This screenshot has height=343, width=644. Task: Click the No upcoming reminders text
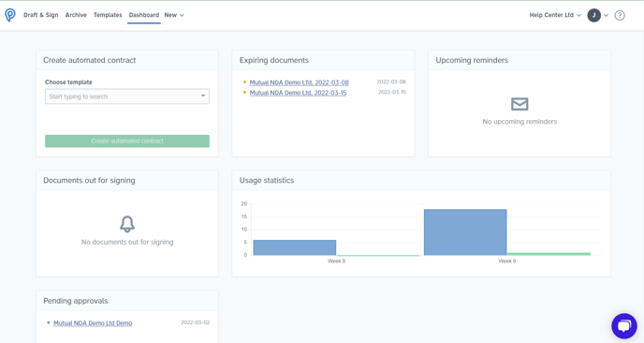click(520, 122)
